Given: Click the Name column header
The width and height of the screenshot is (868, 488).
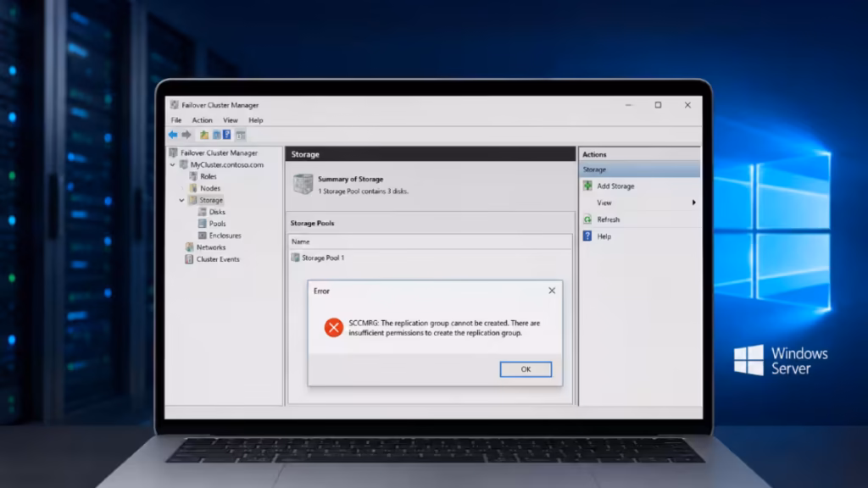Looking at the screenshot, I should click(x=430, y=241).
